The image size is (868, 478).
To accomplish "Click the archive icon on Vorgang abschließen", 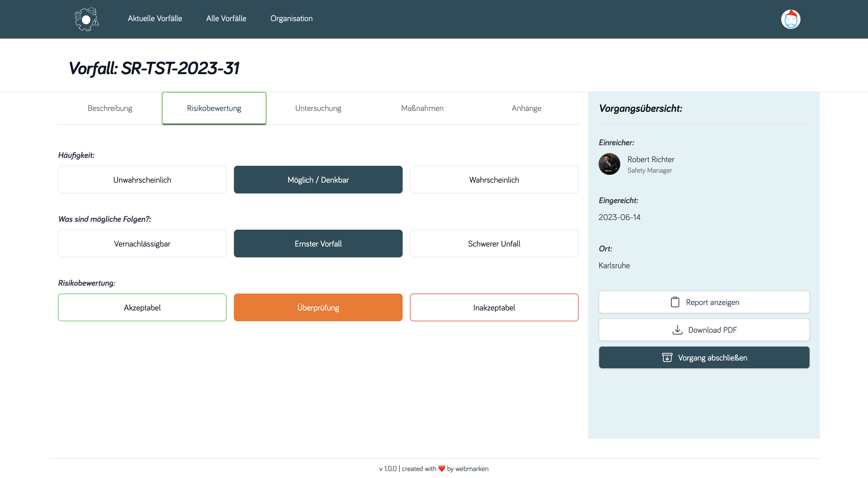I will point(667,357).
